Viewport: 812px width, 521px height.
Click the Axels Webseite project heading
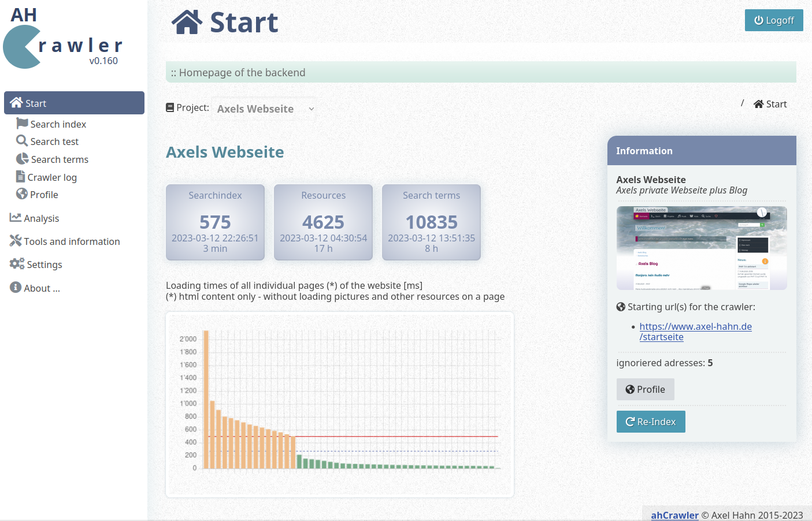[225, 152]
